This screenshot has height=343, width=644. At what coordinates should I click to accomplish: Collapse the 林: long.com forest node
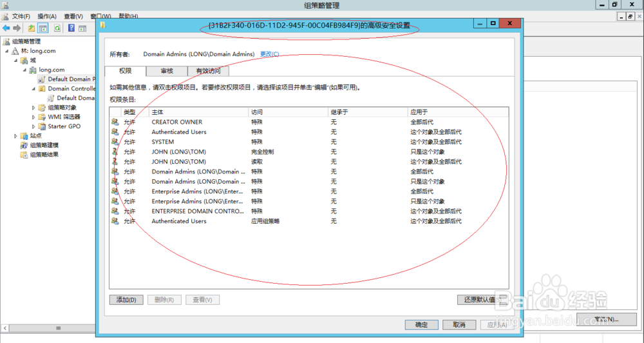pos(6,51)
